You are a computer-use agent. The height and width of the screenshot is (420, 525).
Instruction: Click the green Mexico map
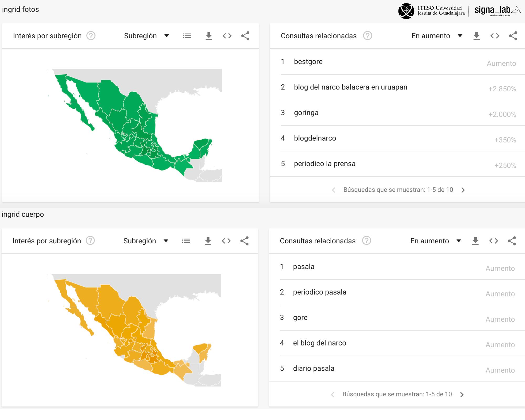click(x=135, y=125)
